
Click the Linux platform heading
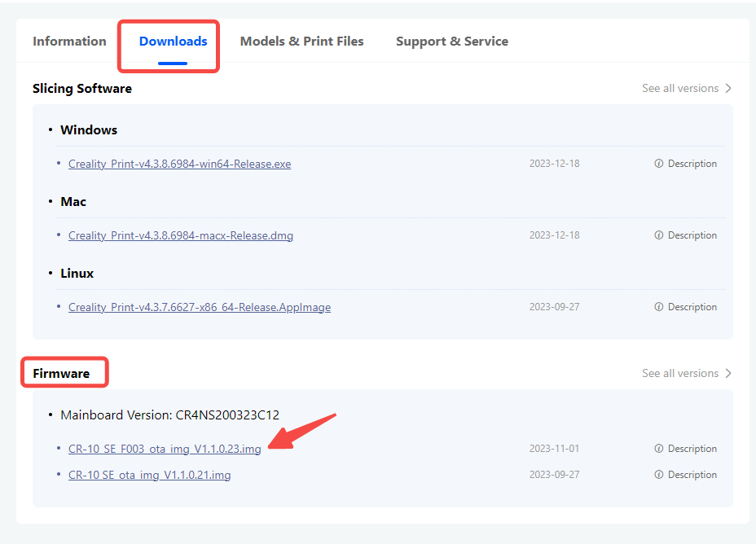77,274
